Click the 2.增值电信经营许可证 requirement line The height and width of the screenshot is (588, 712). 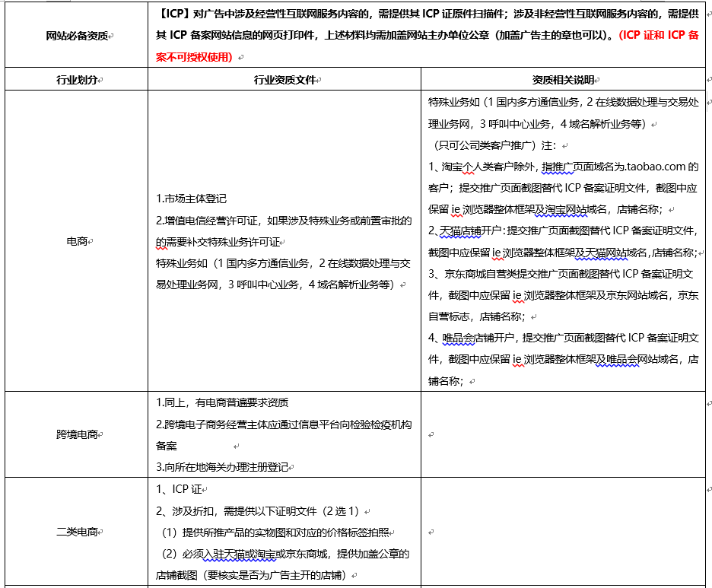pyautogui.click(x=283, y=221)
